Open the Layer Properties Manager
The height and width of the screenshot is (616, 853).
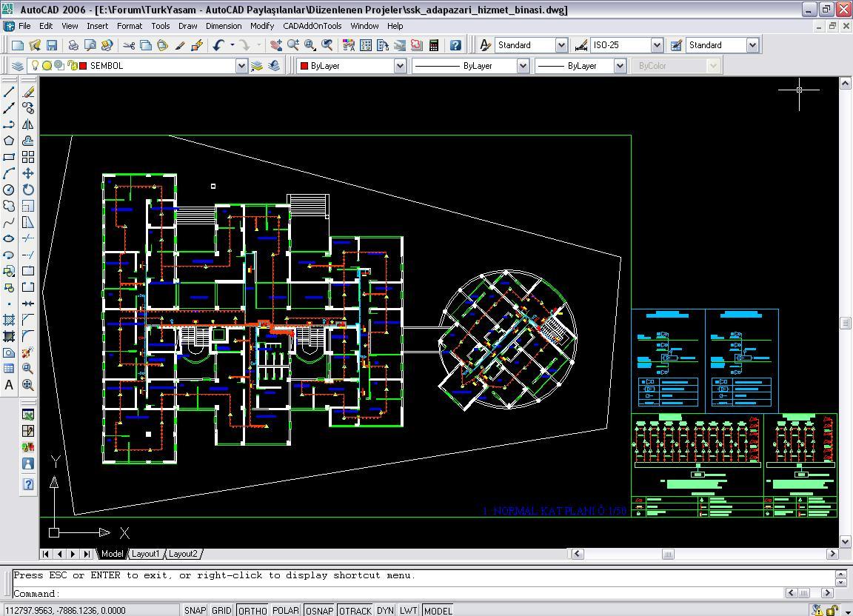click(x=18, y=65)
